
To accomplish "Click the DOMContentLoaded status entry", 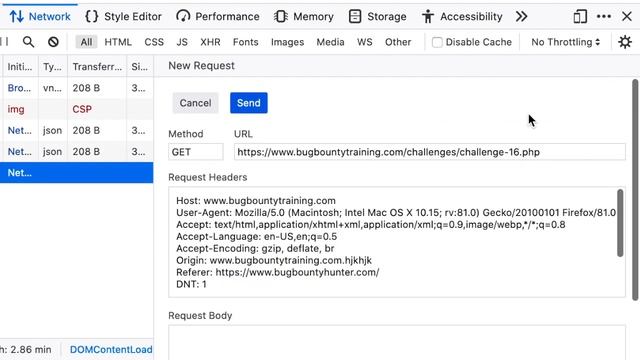I will click(111, 350).
